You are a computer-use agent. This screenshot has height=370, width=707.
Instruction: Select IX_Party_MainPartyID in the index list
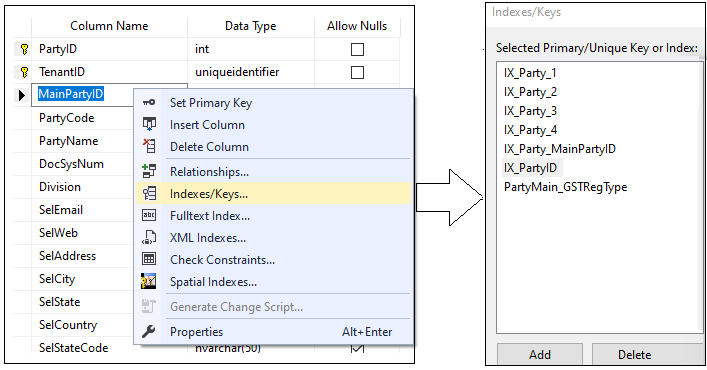coord(560,149)
